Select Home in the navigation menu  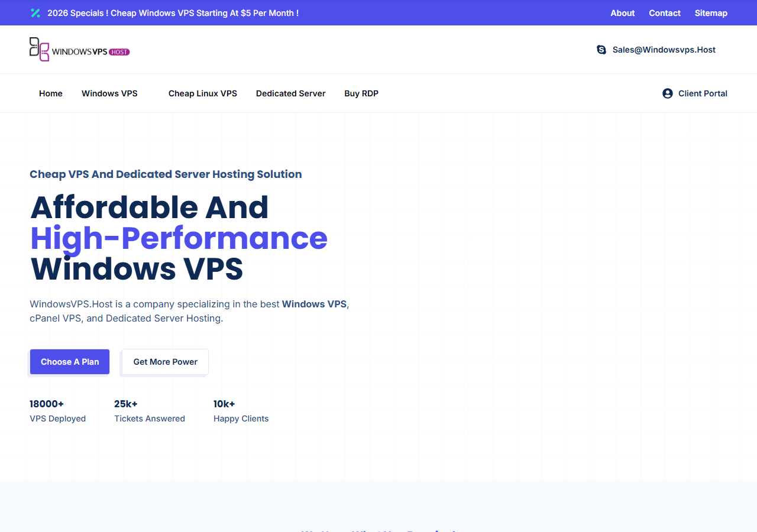tap(51, 93)
